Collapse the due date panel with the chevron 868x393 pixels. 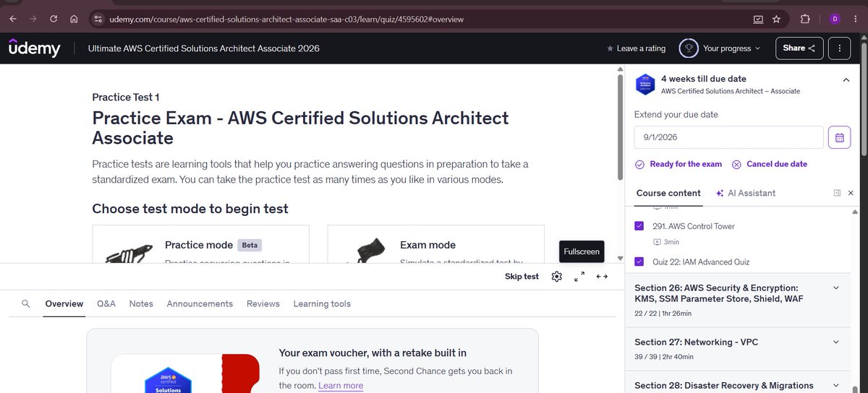(x=846, y=79)
